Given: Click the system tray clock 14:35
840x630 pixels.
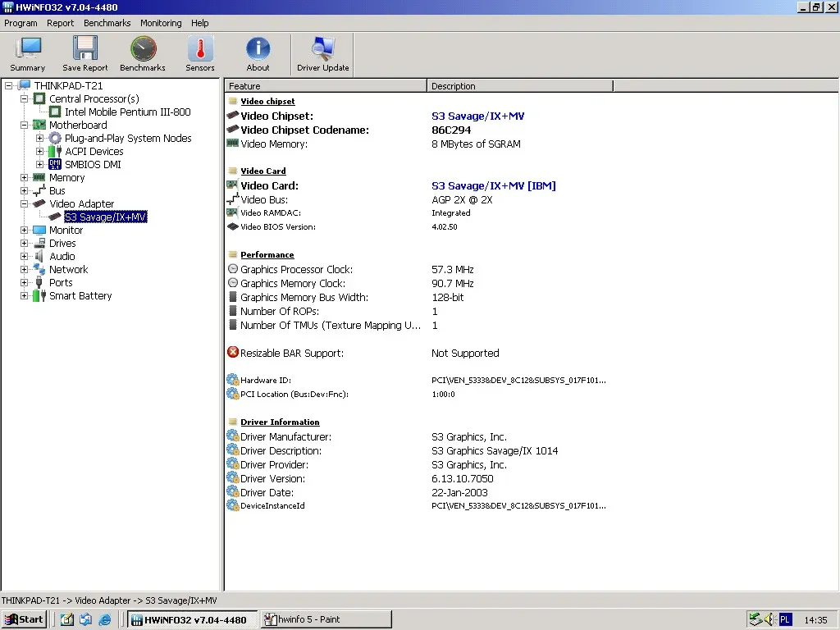Looking at the screenshot, I should click(x=815, y=620).
